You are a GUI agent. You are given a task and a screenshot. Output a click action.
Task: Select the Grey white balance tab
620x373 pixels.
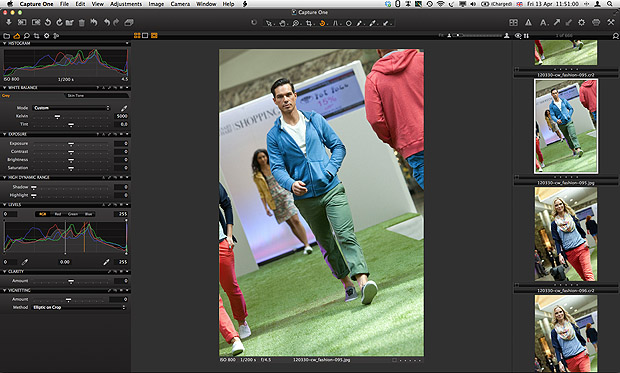pyautogui.click(x=6, y=95)
